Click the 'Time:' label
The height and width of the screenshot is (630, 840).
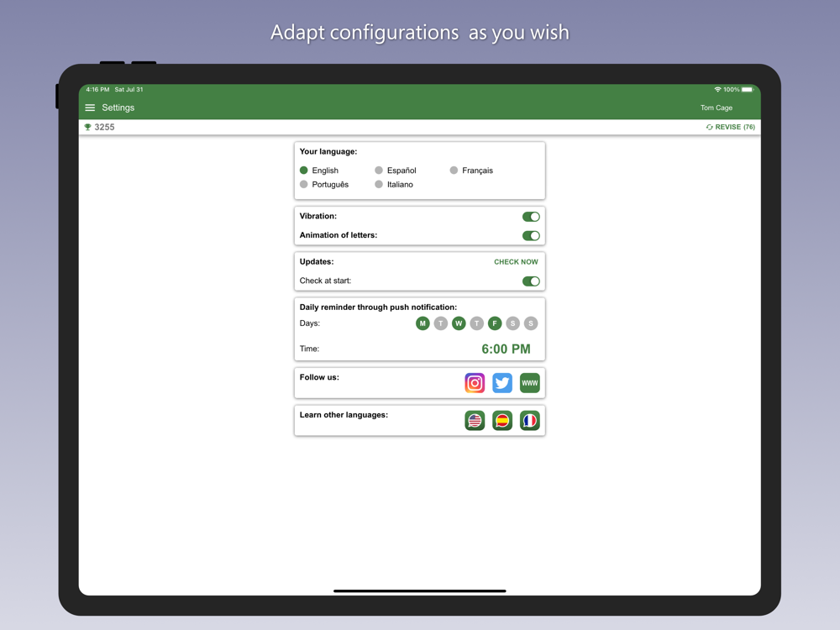[309, 349]
